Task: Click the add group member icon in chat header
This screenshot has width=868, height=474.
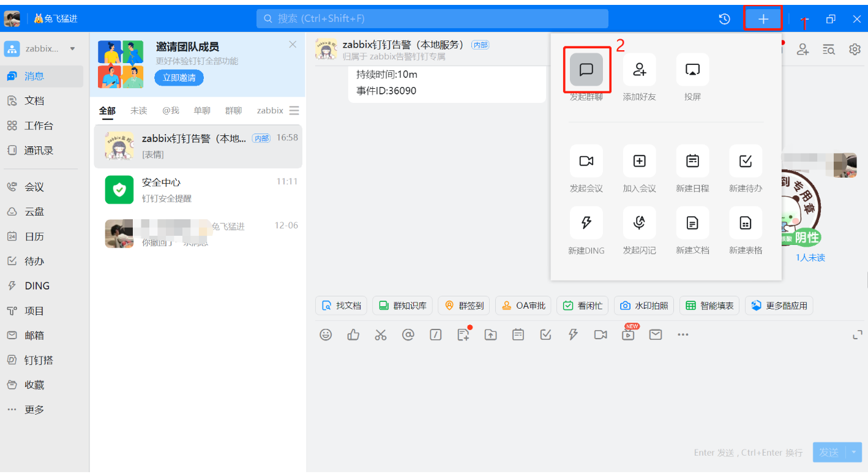Action: coord(803,50)
